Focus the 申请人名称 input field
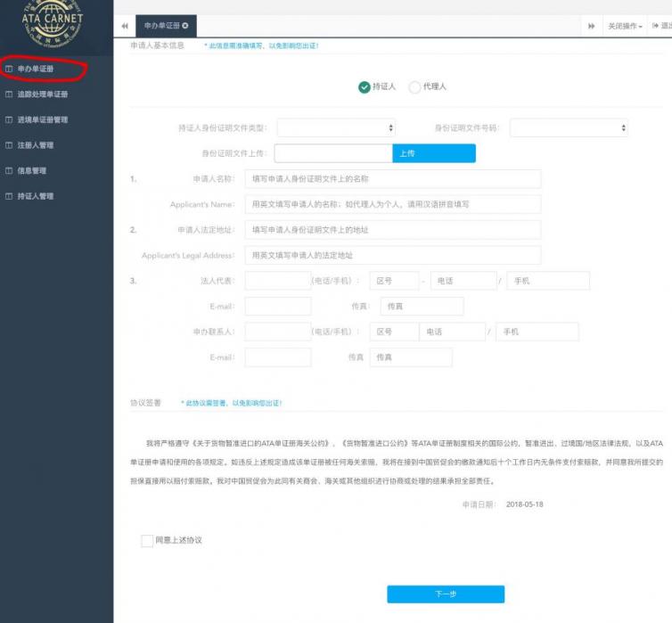Image resolution: width=672 pixels, height=623 pixels. coord(393,179)
